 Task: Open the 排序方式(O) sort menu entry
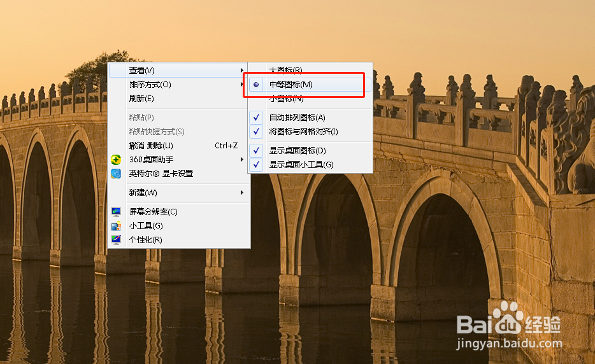pos(178,85)
